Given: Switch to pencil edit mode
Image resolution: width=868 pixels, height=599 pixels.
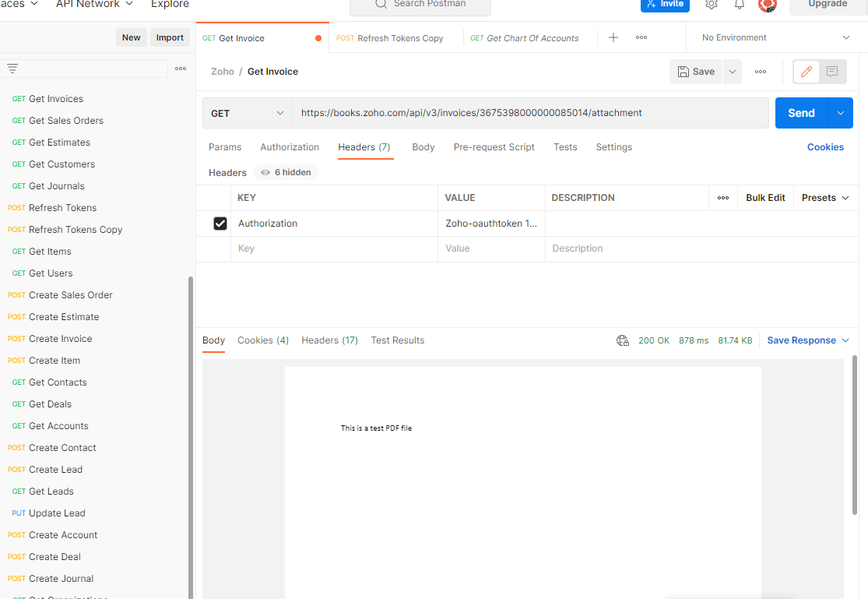Looking at the screenshot, I should pyautogui.click(x=807, y=72).
